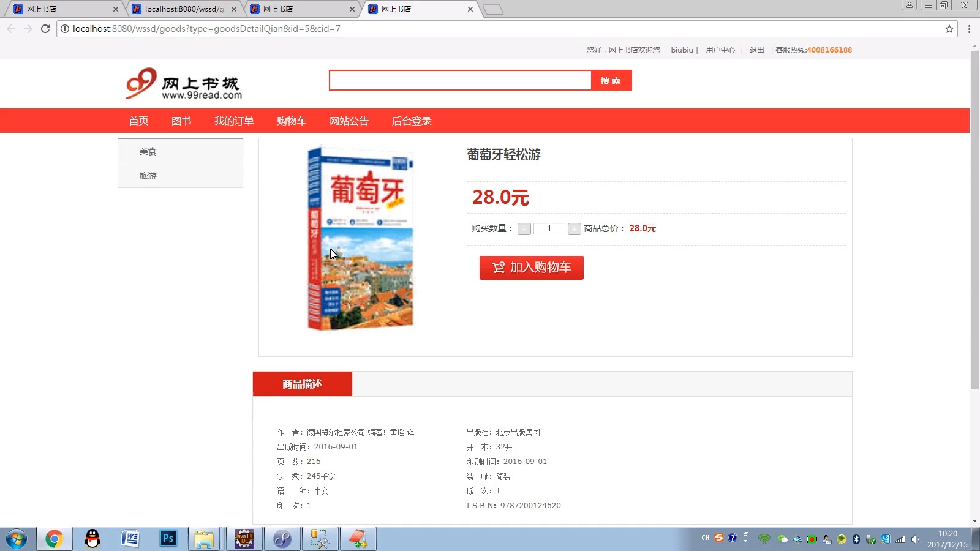Open the 购物车 navigation menu item
This screenshot has height=551, width=980.
291,121
